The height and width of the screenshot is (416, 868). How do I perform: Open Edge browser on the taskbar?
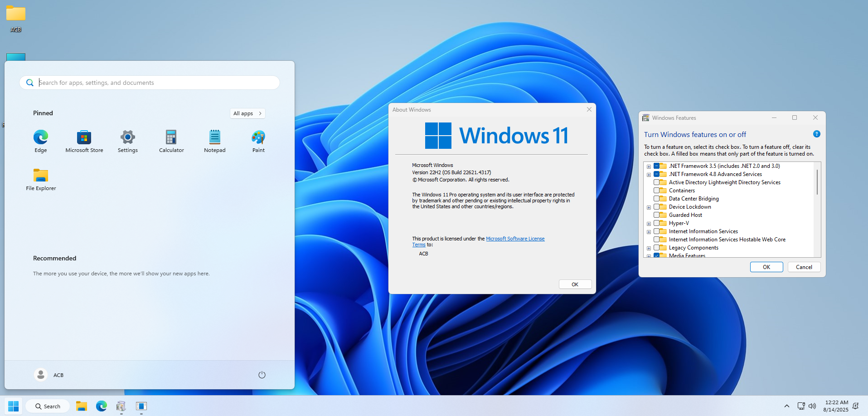[102, 406]
